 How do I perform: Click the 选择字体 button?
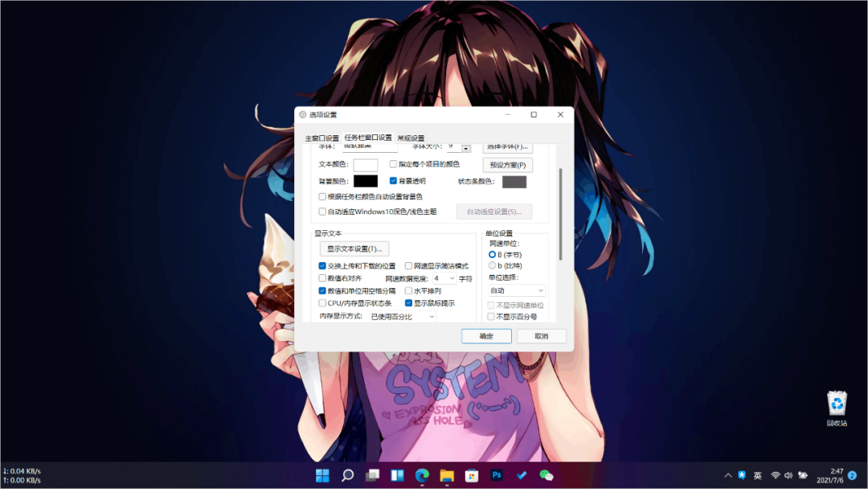tap(508, 147)
